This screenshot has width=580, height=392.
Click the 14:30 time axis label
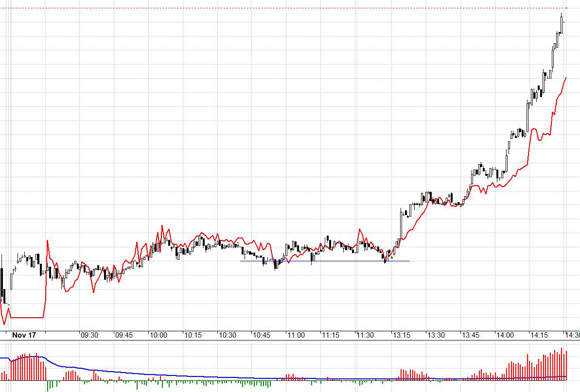coord(572,335)
